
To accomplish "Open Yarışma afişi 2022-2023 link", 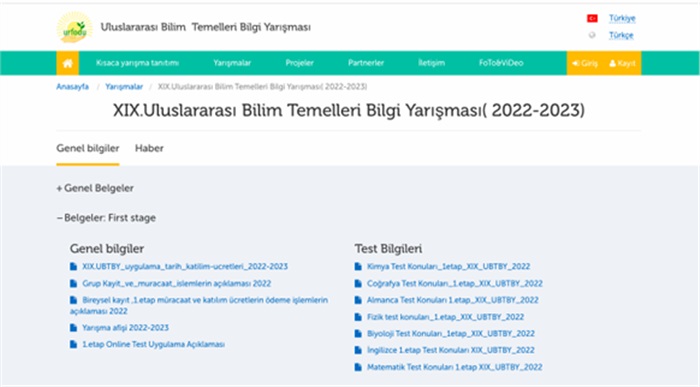I will pyautogui.click(x=125, y=328).
